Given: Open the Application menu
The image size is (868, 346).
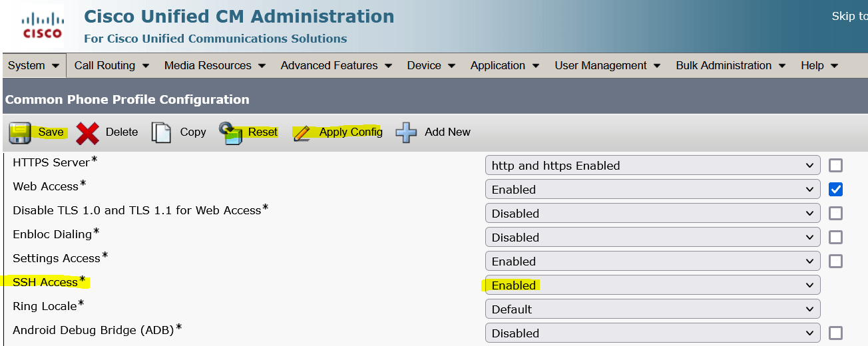Looking at the screenshot, I should click(505, 65).
